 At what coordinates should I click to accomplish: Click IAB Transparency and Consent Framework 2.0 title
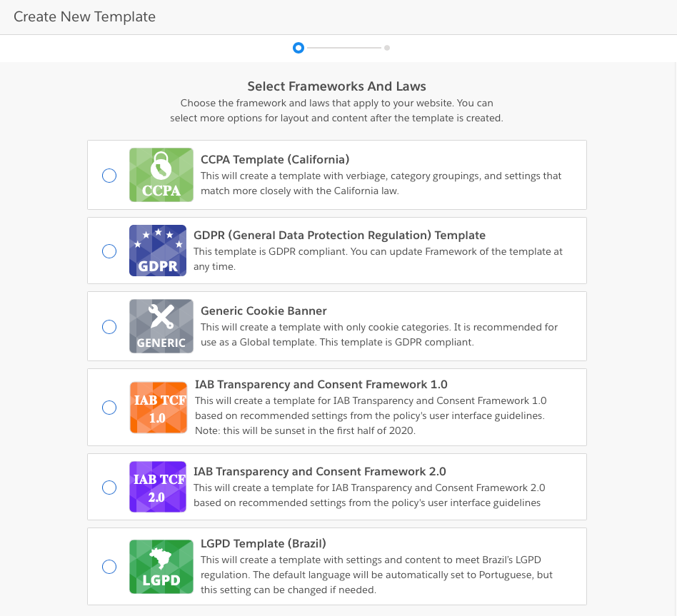point(319,471)
